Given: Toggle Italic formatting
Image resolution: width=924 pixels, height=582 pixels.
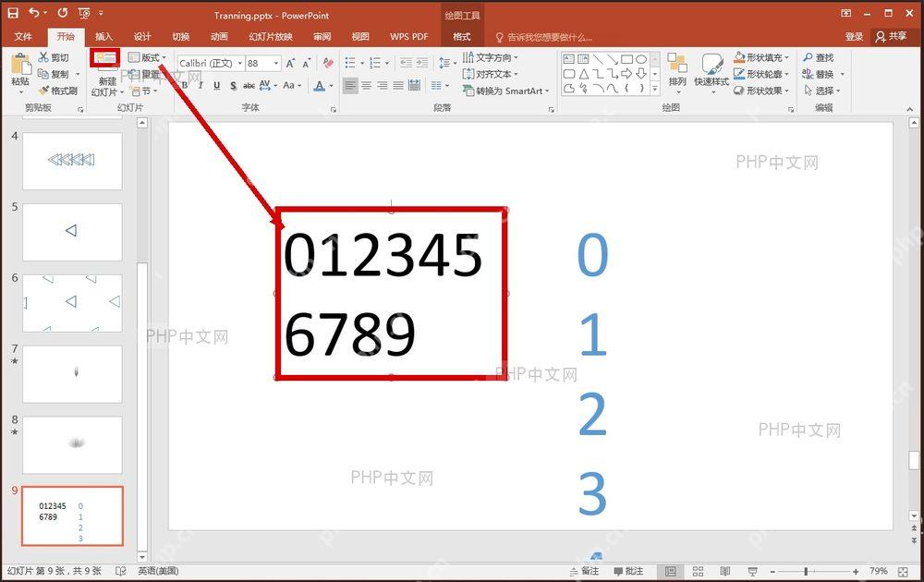Looking at the screenshot, I should (x=201, y=85).
